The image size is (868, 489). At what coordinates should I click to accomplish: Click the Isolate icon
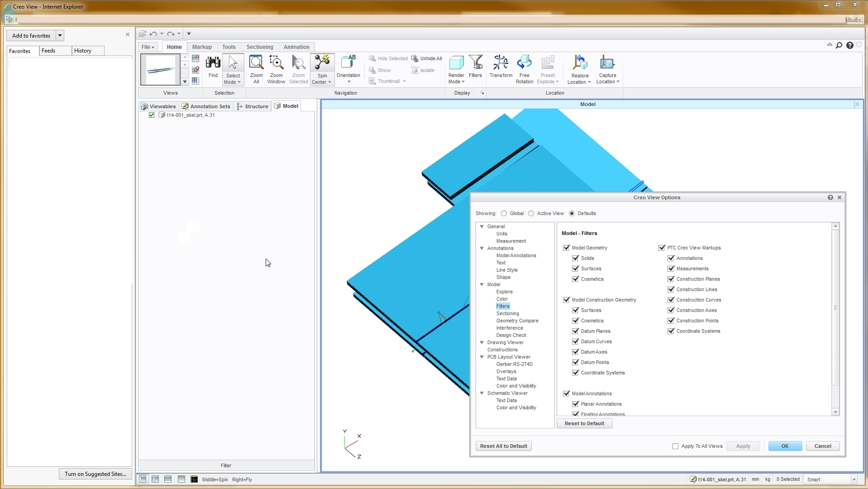pyautogui.click(x=424, y=70)
